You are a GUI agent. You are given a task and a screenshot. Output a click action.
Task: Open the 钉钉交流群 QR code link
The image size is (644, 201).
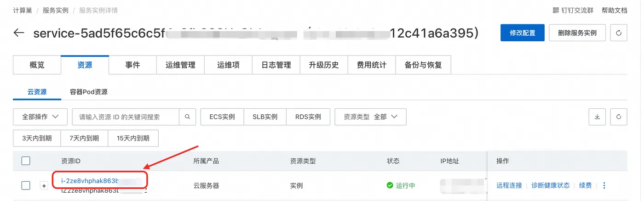(573, 10)
